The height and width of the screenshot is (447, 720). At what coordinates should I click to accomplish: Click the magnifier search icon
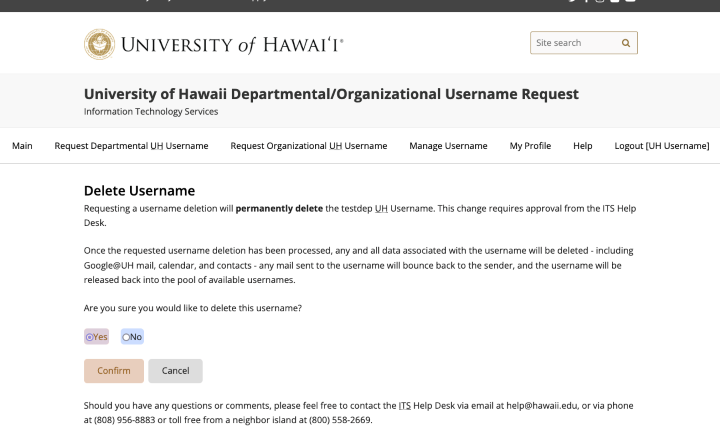(x=625, y=43)
